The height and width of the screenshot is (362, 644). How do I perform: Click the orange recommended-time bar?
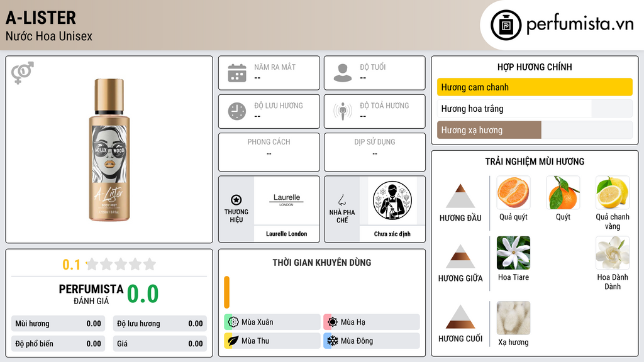coord(226,292)
